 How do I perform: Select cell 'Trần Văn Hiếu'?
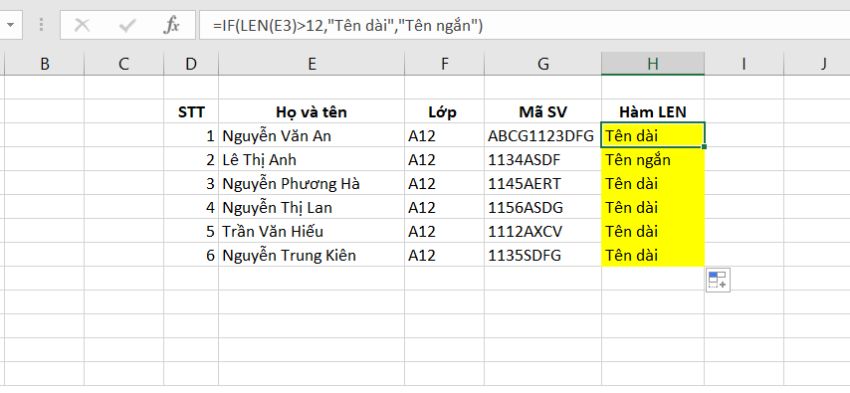(311, 231)
